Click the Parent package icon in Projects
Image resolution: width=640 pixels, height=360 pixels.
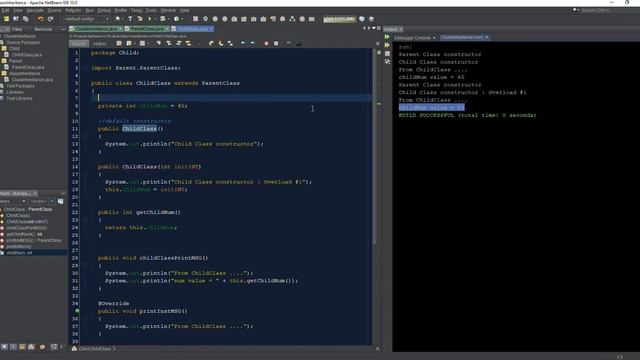tap(4, 61)
